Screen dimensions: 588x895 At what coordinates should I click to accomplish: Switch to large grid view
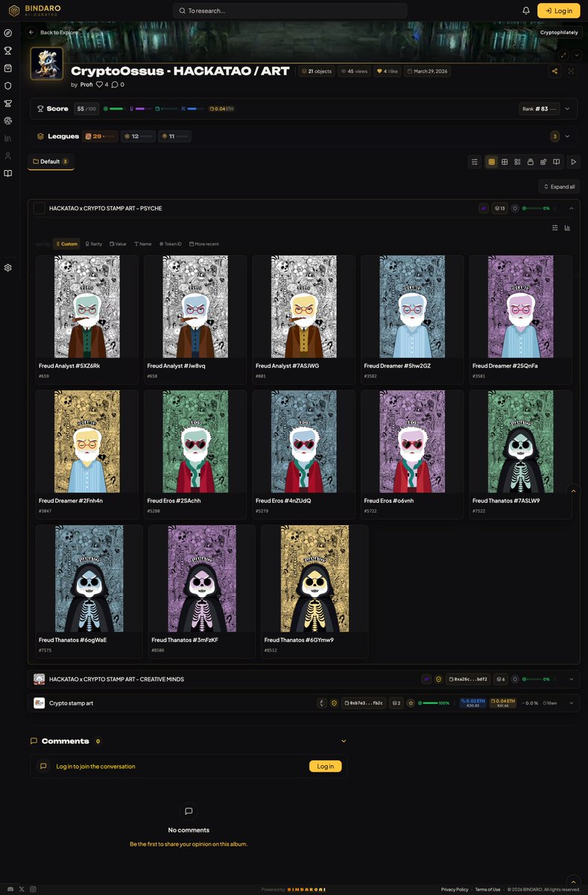505,162
